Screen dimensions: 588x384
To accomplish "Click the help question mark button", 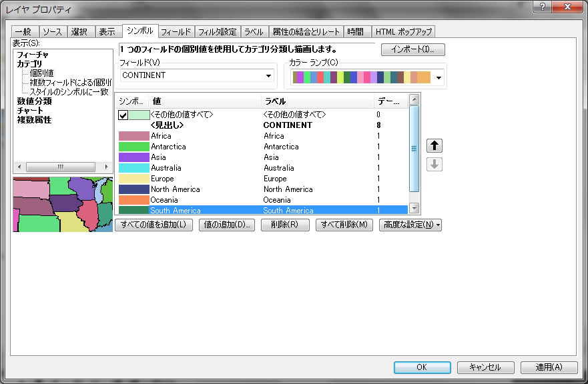I will tap(544, 7).
